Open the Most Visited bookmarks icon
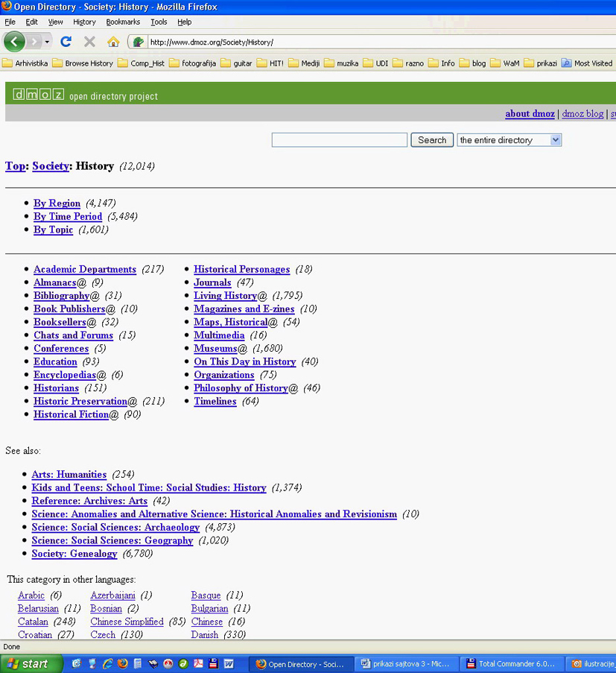Viewport: 616px width, 673px height. point(567,63)
